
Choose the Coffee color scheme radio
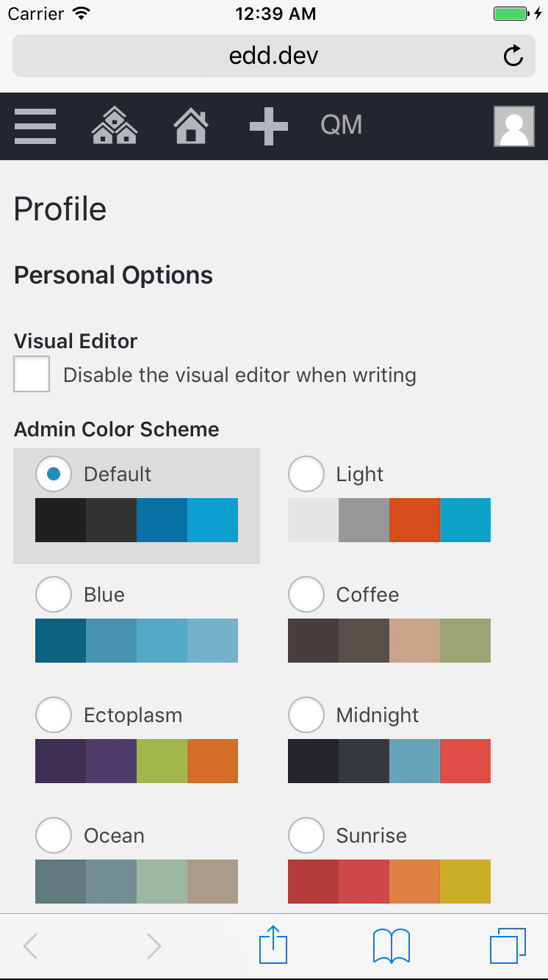(306, 594)
